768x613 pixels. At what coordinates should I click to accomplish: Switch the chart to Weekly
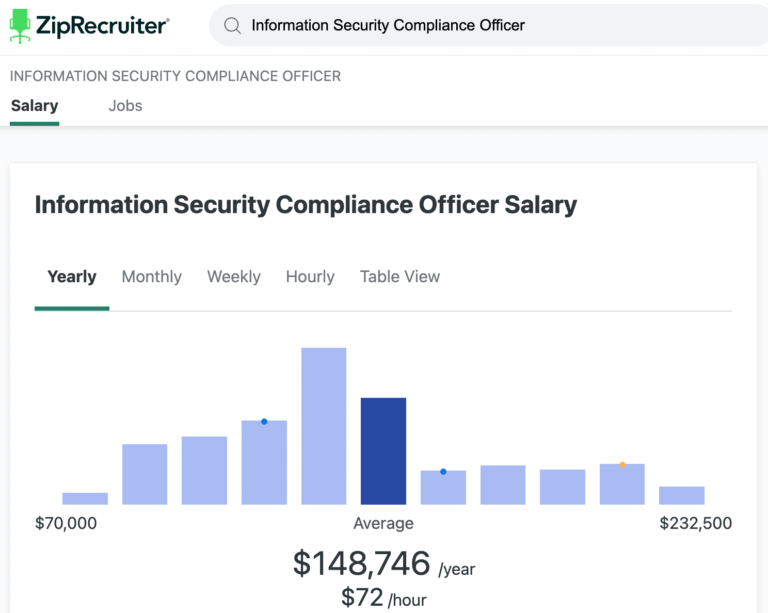click(233, 277)
